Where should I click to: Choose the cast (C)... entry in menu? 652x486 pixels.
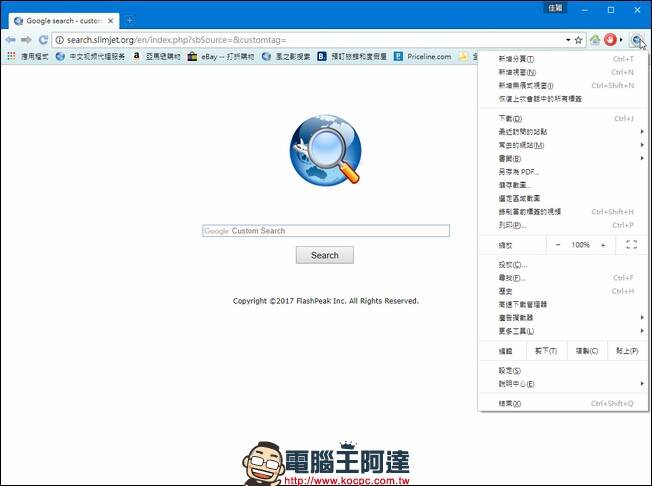(x=563, y=264)
